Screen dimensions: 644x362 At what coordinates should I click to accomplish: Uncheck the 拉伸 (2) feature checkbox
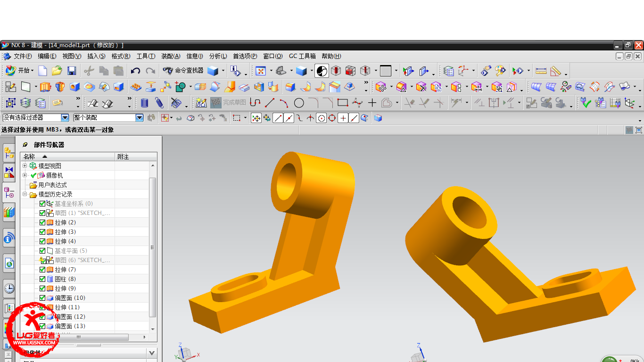(42, 222)
